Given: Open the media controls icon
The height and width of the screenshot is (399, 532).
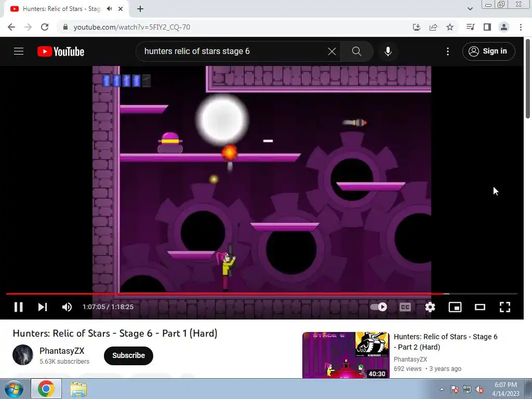Looking at the screenshot, I should coord(470,27).
